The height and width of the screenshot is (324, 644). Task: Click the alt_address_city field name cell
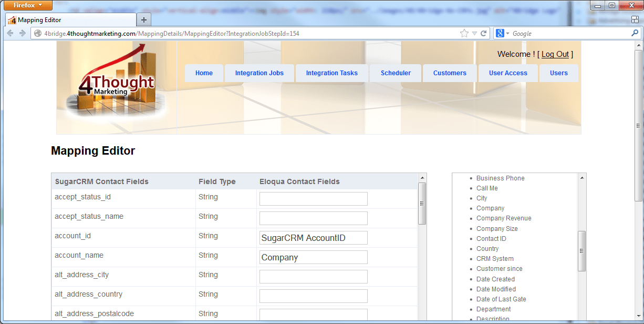tap(123, 277)
